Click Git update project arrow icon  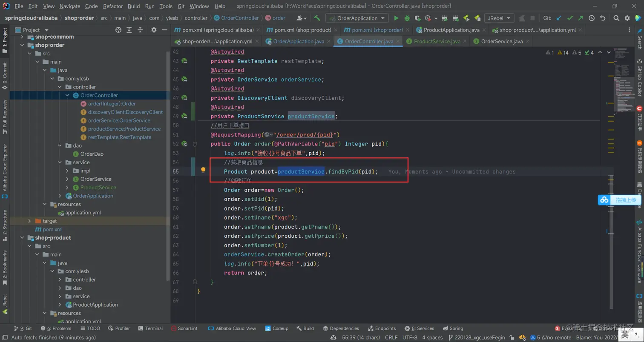pyautogui.click(x=559, y=18)
